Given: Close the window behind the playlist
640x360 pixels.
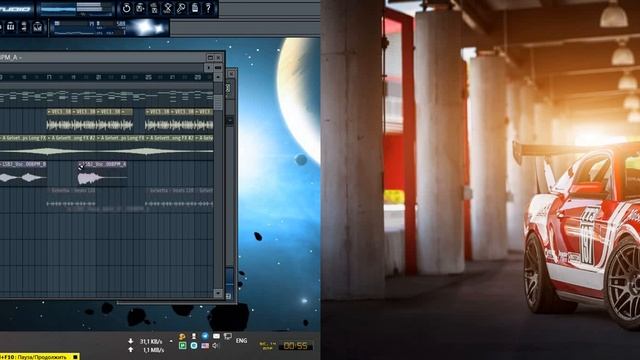Looking at the screenshot, I should point(232,74).
